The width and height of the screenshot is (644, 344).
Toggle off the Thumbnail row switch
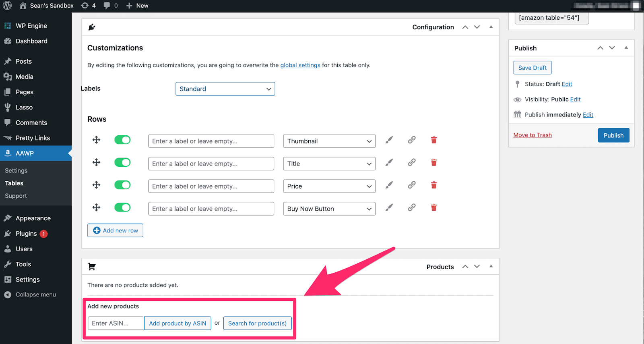(122, 140)
